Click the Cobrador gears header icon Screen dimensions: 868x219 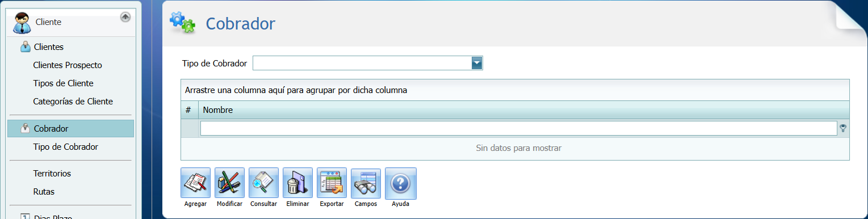[x=183, y=22]
